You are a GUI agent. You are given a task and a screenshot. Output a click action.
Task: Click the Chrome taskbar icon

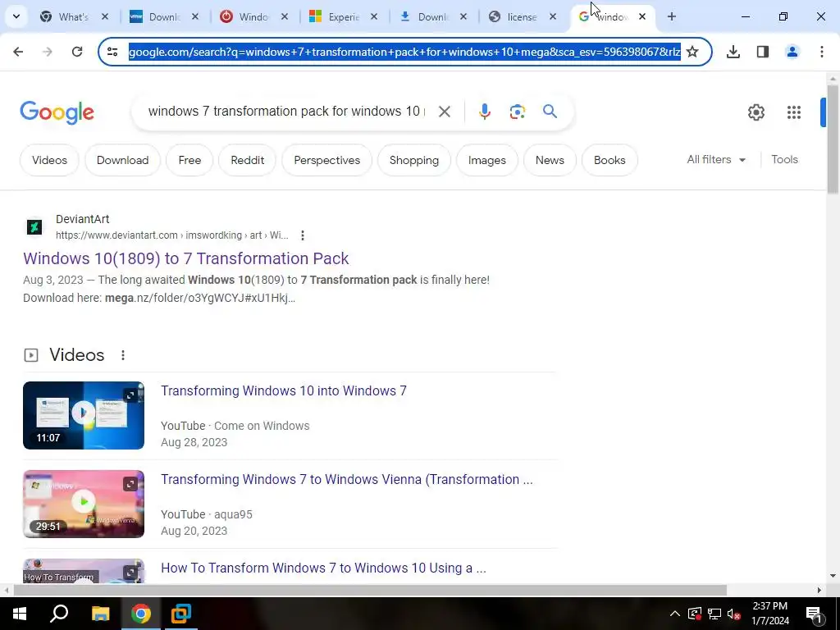(x=140, y=614)
